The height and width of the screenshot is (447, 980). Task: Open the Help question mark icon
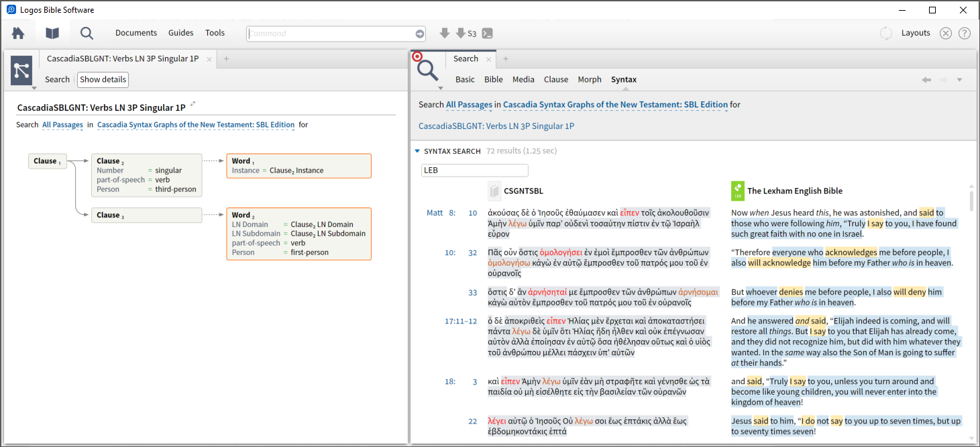pyautogui.click(x=965, y=33)
